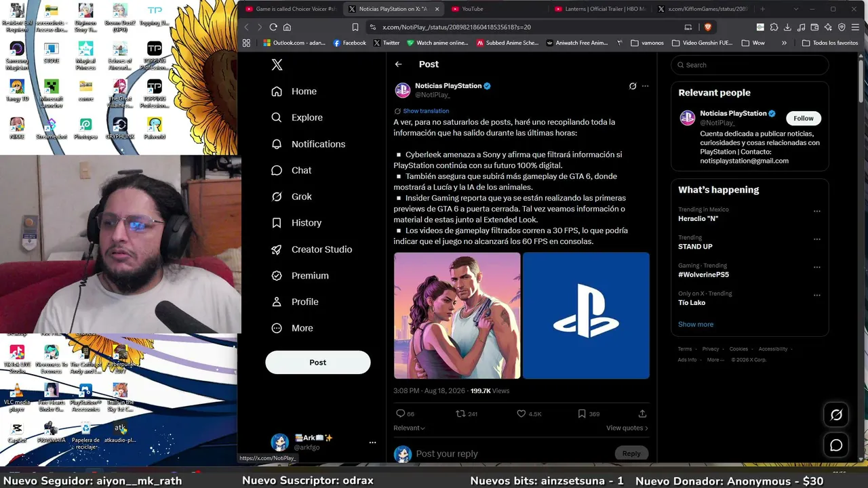Image resolution: width=868 pixels, height=488 pixels.
Task: Open browser downloads icon
Action: (x=787, y=27)
